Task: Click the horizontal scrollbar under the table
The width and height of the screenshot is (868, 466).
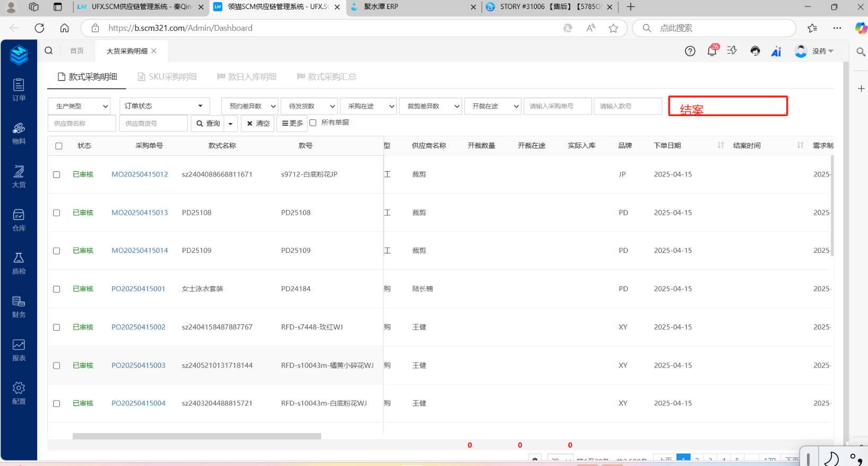Action: [196, 436]
